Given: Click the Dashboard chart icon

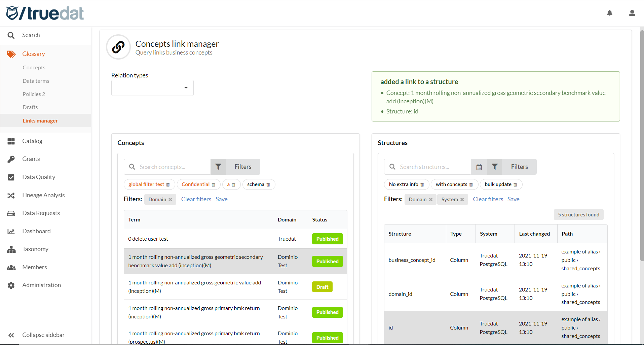Looking at the screenshot, I should (x=11, y=231).
